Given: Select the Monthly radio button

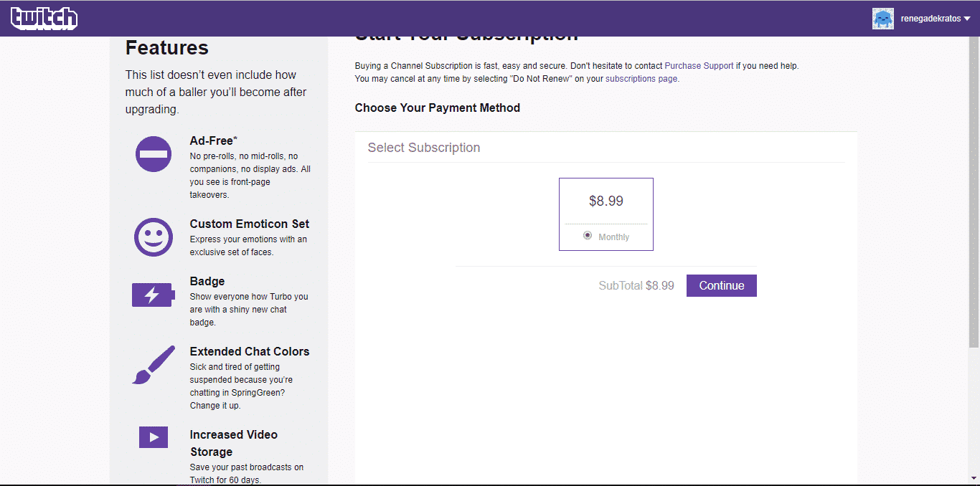Looking at the screenshot, I should point(588,235).
